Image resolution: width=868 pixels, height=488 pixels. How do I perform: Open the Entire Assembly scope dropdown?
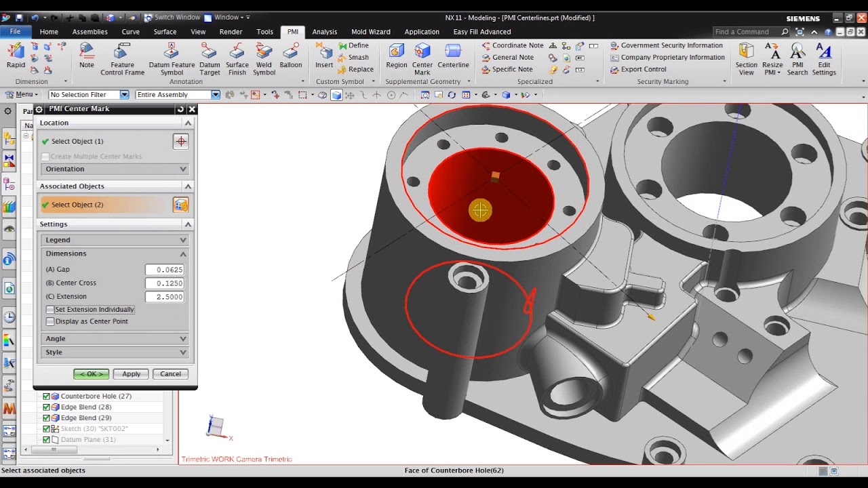click(x=215, y=95)
